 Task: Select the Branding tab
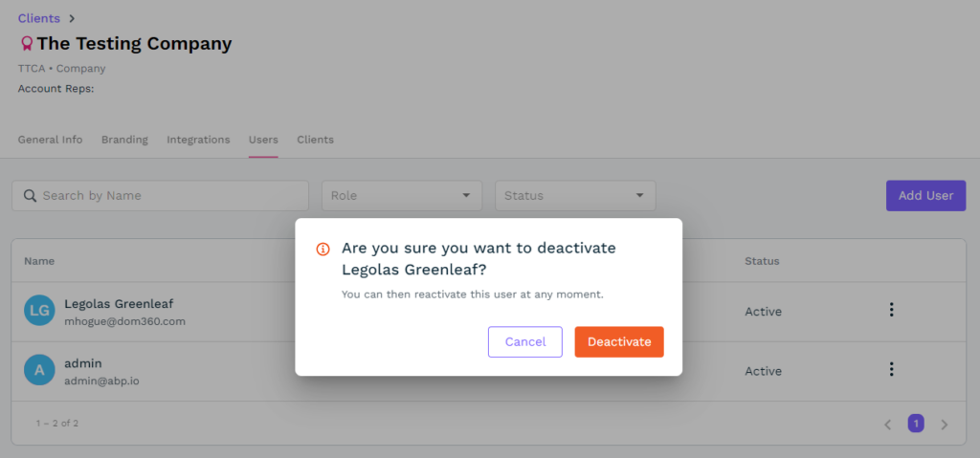(x=124, y=140)
